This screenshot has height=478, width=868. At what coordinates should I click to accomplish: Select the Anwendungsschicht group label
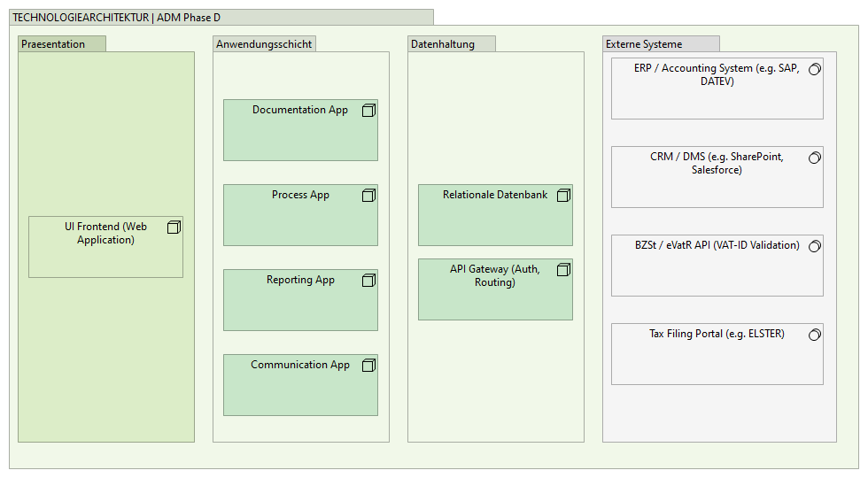[264, 44]
